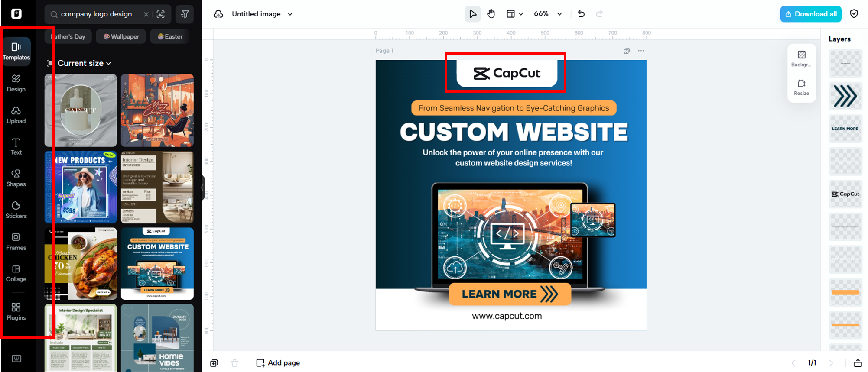
Task: Open keyboard shortcuts icon at sidebar bottom
Action: 16,359
